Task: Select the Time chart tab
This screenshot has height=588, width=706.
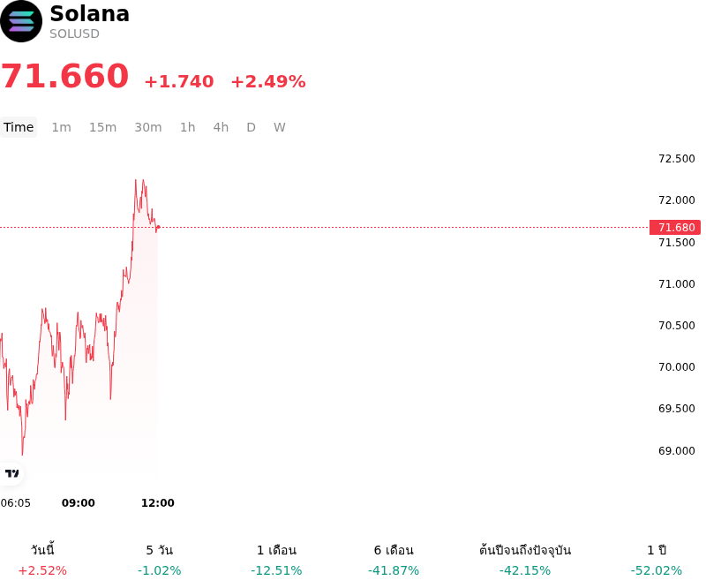Action: pyautogui.click(x=19, y=127)
